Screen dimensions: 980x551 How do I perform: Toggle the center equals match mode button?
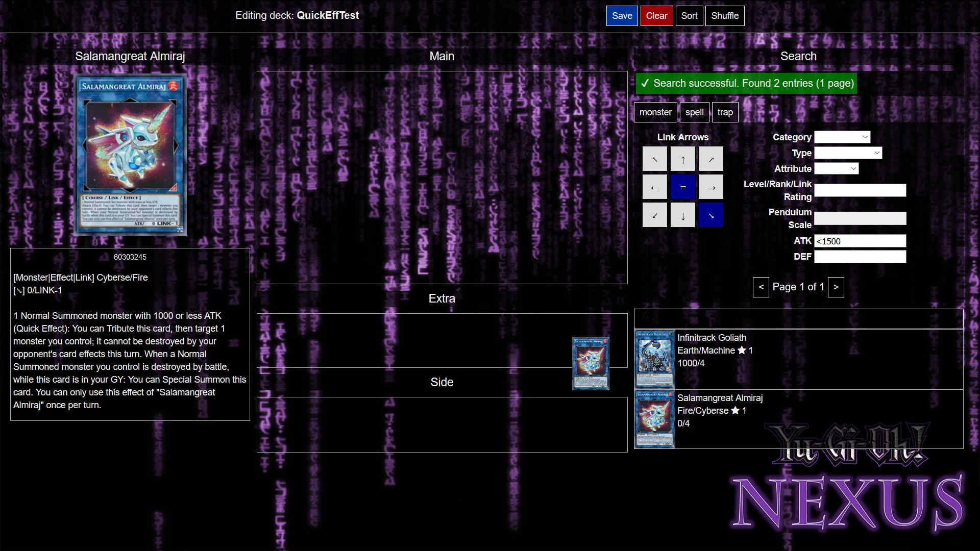(x=683, y=187)
